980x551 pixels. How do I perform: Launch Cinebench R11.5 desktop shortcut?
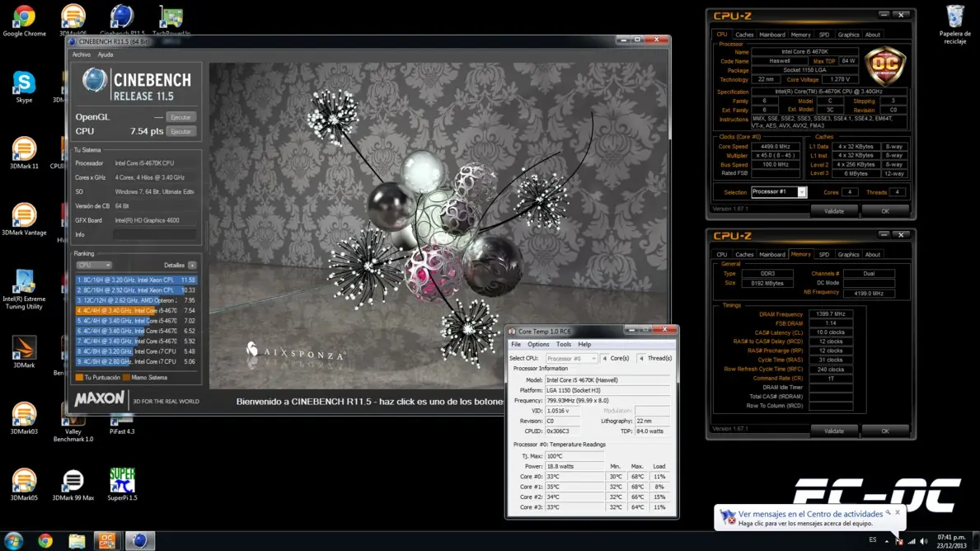[122, 20]
